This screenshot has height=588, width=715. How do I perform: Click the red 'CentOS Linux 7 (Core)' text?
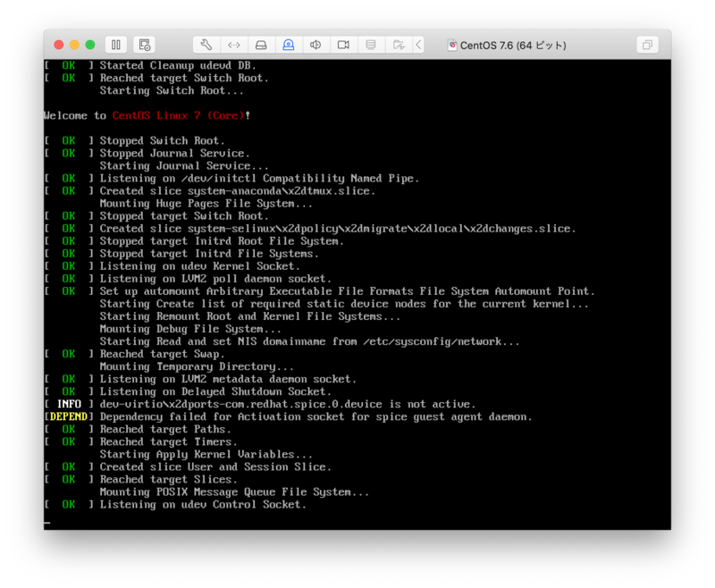click(178, 116)
